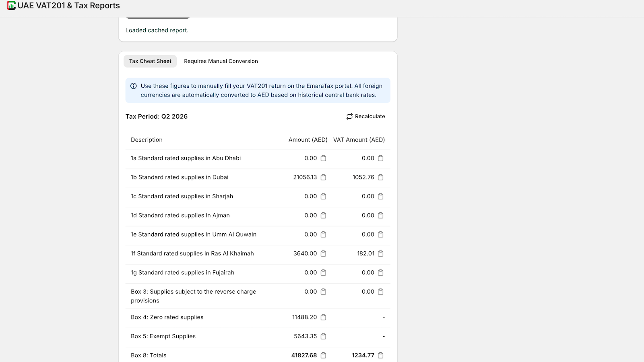Copy Box 8 totals VAT 1234.77
Screen dimensions: 644x362
click(x=381, y=356)
